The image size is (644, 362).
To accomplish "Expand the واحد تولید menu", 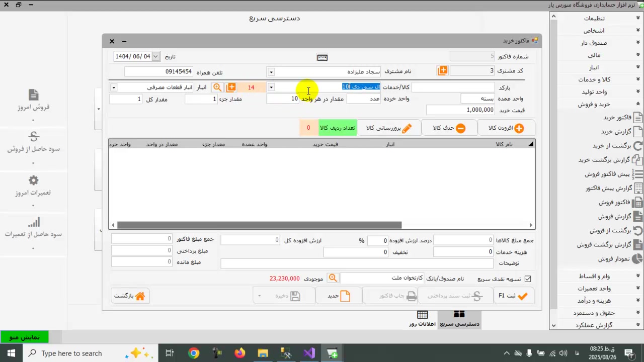I will click(598, 92).
